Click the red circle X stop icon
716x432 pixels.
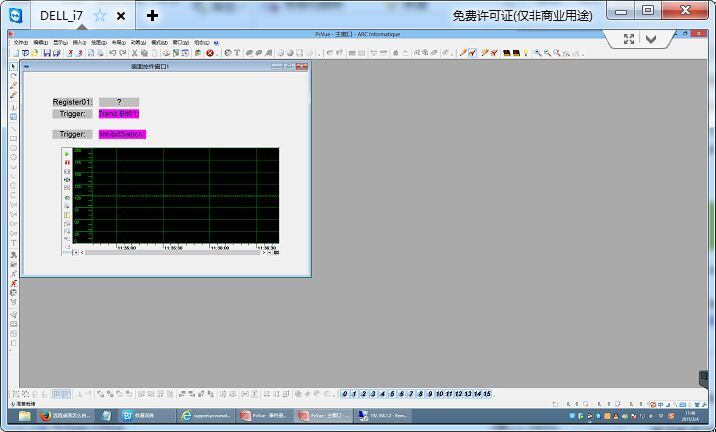[x=210, y=53]
